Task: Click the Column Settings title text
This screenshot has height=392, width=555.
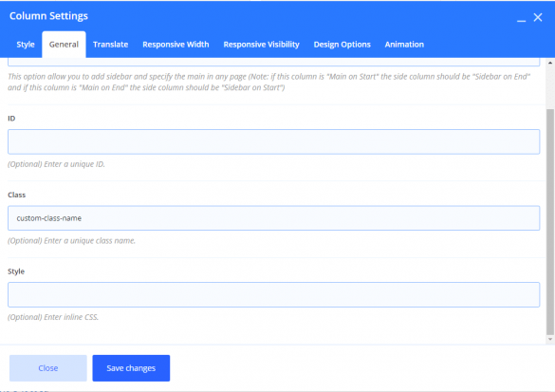Action: (x=48, y=16)
